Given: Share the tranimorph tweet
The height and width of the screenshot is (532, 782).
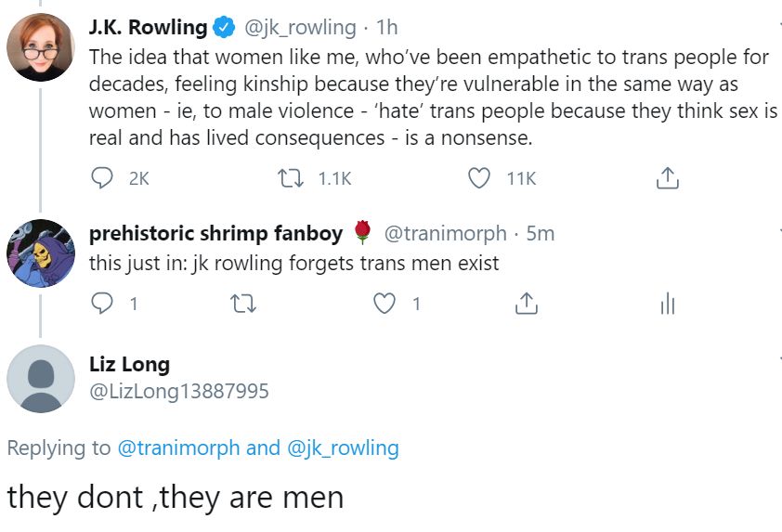Looking at the screenshot, I should [x=527, y=304].
